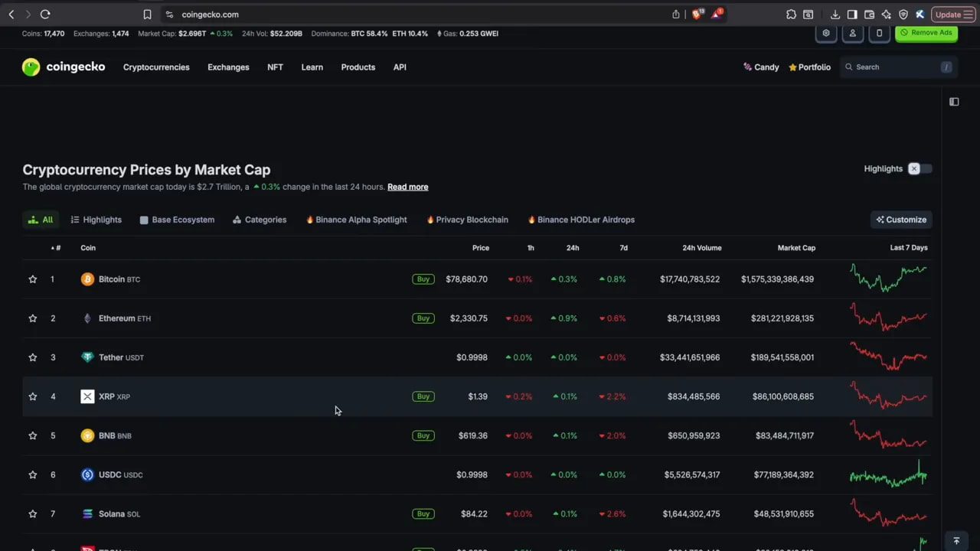
Task: Click inside the Search field
Action: (x=899, y=67)
